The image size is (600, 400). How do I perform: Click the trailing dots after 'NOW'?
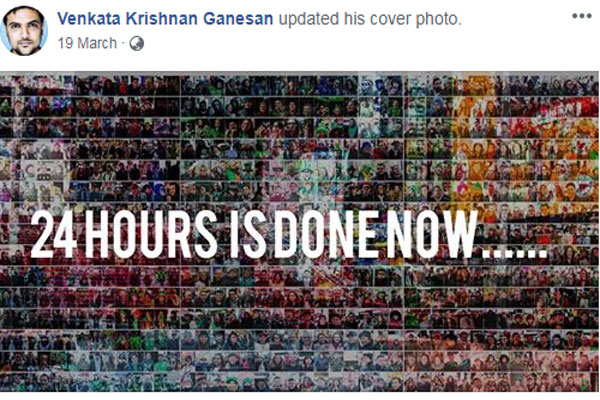515,252
